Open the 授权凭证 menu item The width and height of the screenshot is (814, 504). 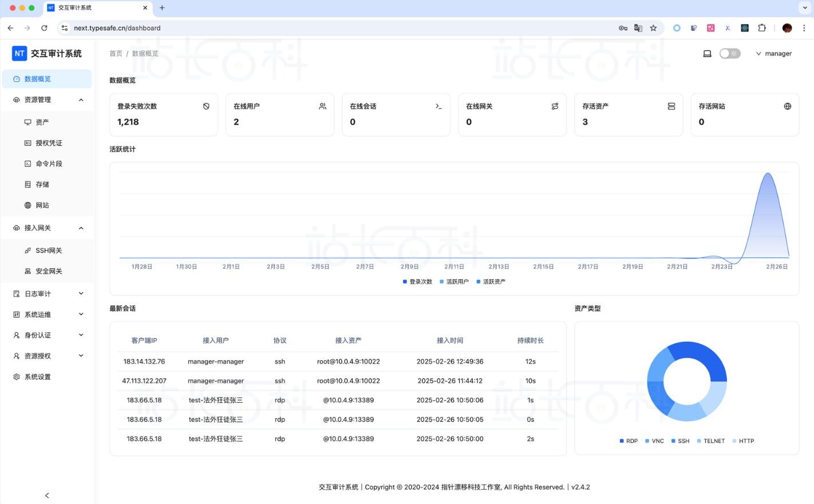[x=49, y=143]
